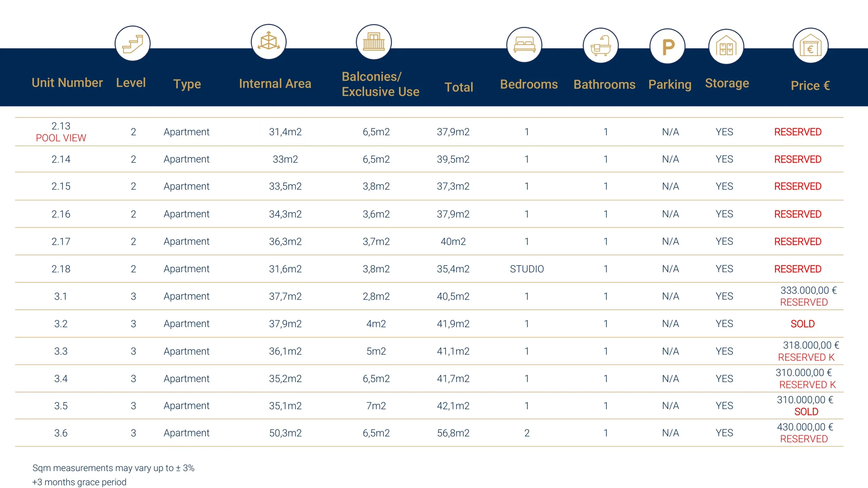Click internal area 37,9m2 of unit 3.2
The height and width of the screenshot is (488, 868).
285,324
